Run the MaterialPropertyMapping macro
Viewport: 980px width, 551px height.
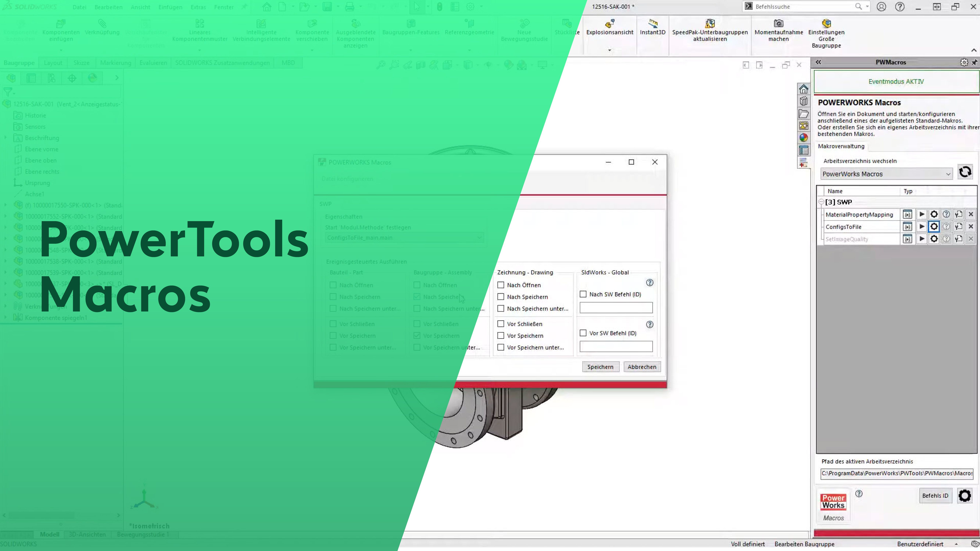pos(921,214)
